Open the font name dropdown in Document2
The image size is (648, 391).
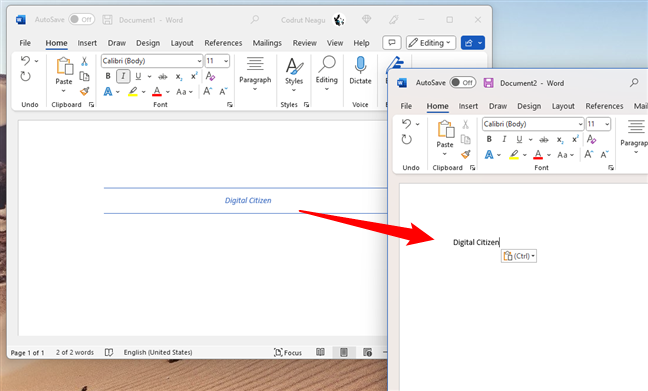580,124
